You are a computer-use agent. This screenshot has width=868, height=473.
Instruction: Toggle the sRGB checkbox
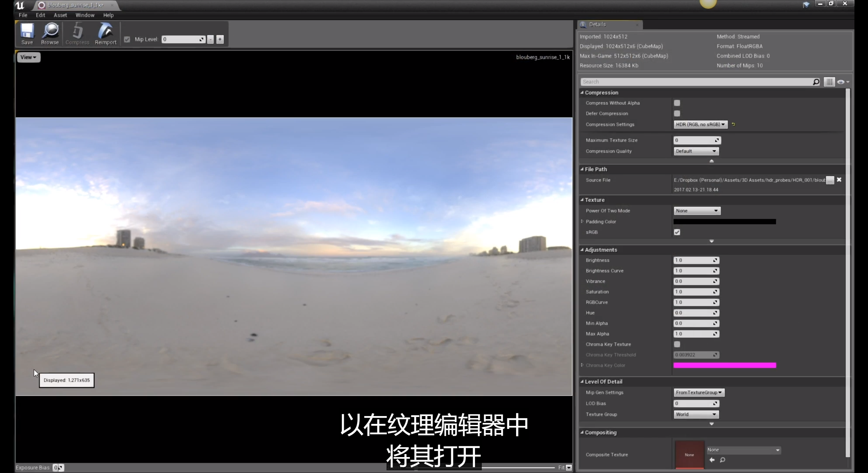(677, 232)
